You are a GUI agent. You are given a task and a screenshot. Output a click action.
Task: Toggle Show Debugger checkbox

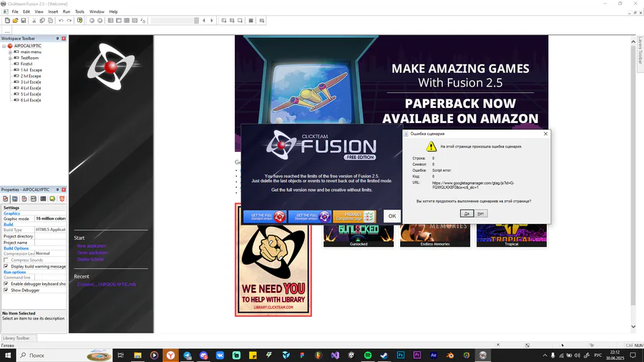pyautogui.click(x=6, y=290)
